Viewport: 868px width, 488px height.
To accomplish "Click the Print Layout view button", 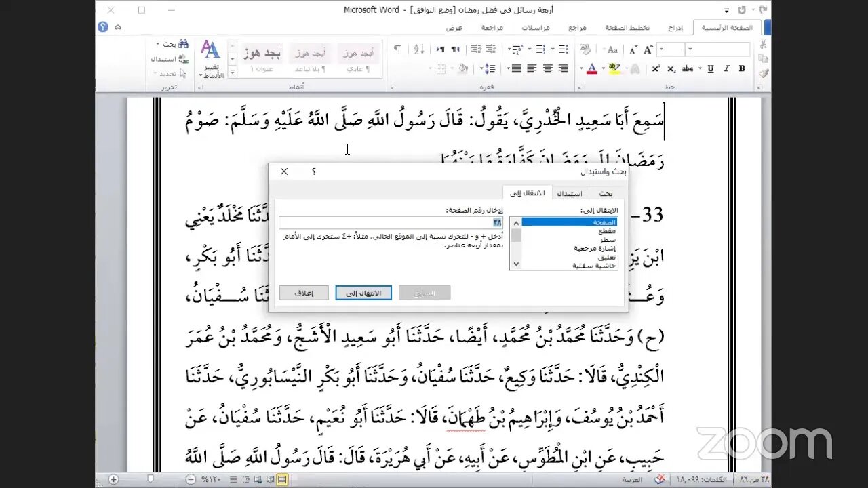I will 282,479.
